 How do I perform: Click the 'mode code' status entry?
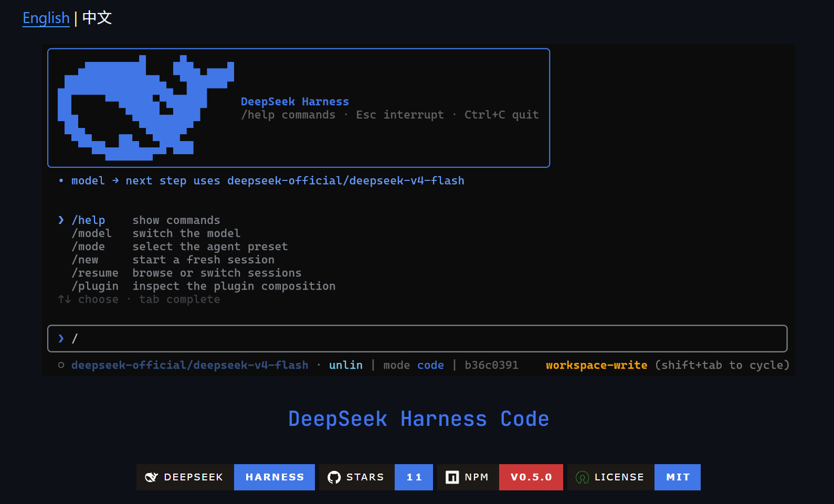click(414, 365)
